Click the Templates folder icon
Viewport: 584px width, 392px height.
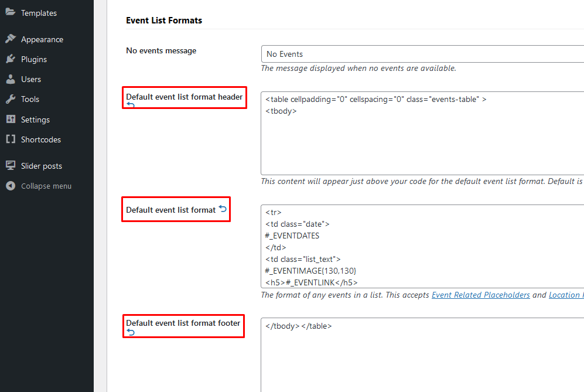[11, 13]
